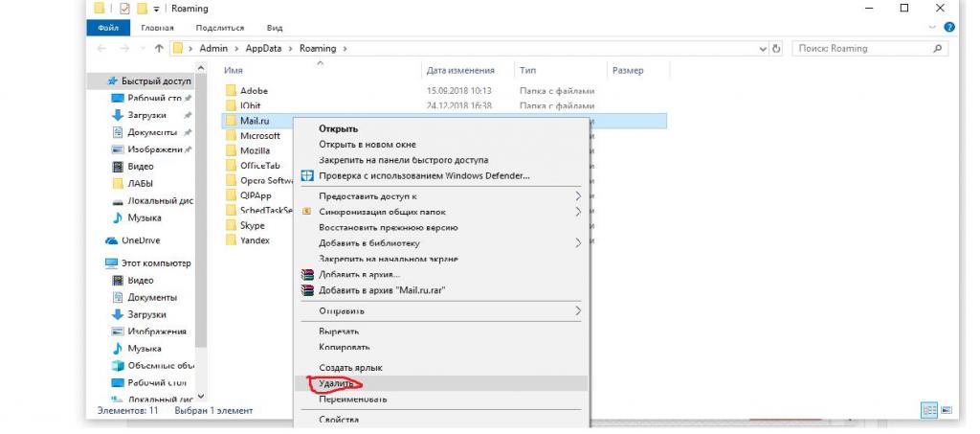Refresh the Roaming folder view
Screen dimensions: 980x434
tap(777, 48)
